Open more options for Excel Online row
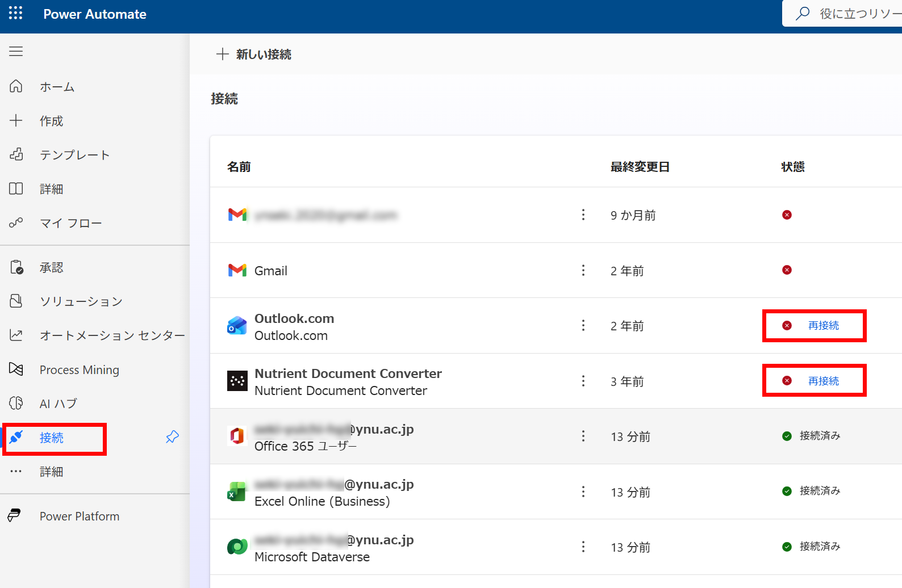The image size is (902, 588). 583,492
